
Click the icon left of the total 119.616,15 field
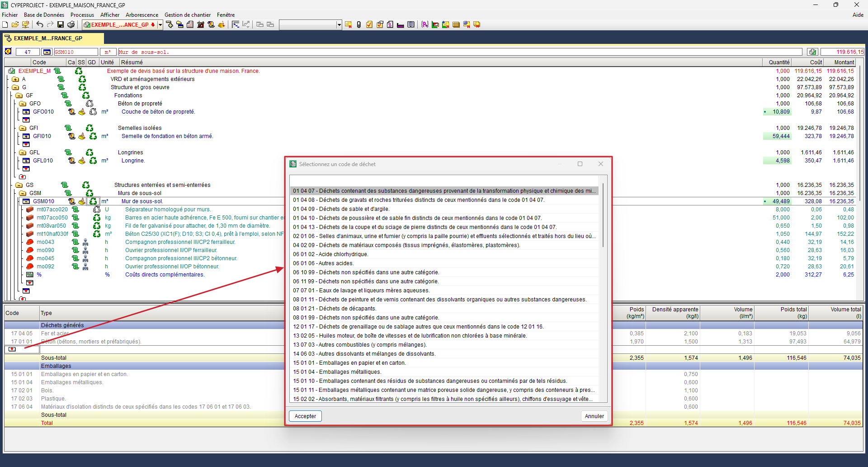(813, 52)
